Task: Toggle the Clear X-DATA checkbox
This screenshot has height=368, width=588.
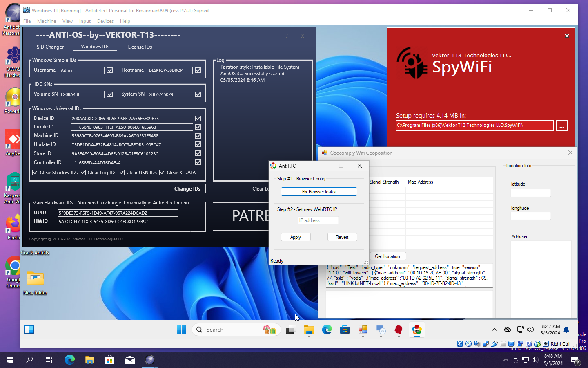Action: (162, 173)
